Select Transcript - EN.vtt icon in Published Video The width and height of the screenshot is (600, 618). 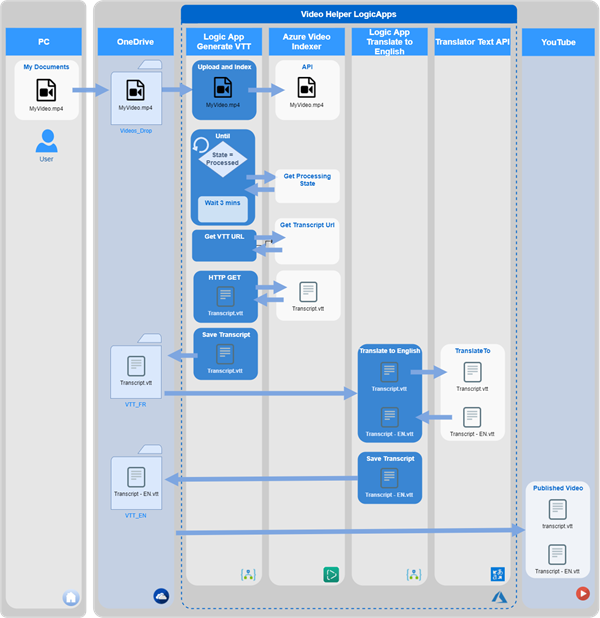pos(557,554)
